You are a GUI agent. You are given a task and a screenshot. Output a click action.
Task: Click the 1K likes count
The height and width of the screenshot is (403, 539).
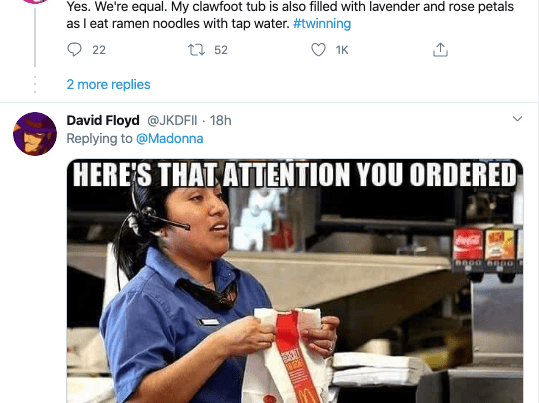click(x=342, y=50)
